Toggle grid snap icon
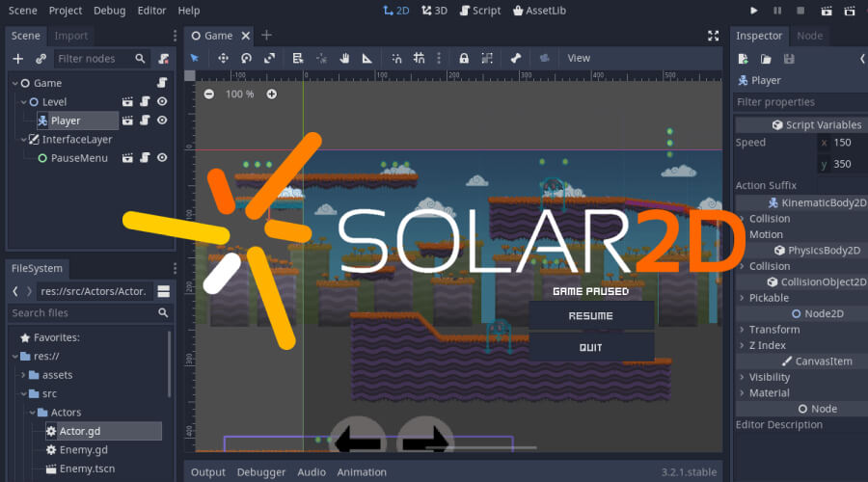 point(420,58)
